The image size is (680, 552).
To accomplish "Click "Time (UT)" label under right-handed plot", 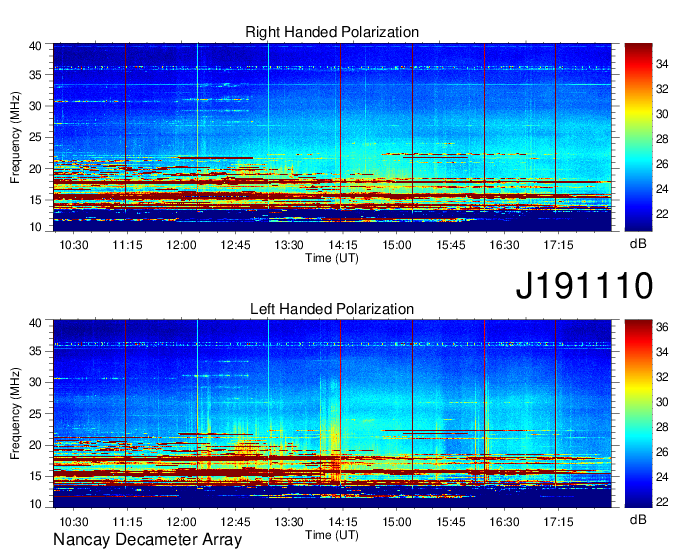I will 332,258.
